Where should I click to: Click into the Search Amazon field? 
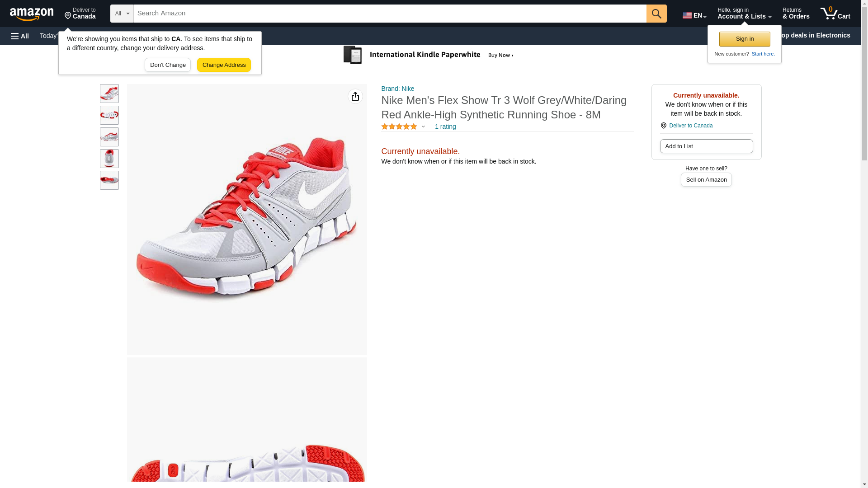click(x=389, y=14)
